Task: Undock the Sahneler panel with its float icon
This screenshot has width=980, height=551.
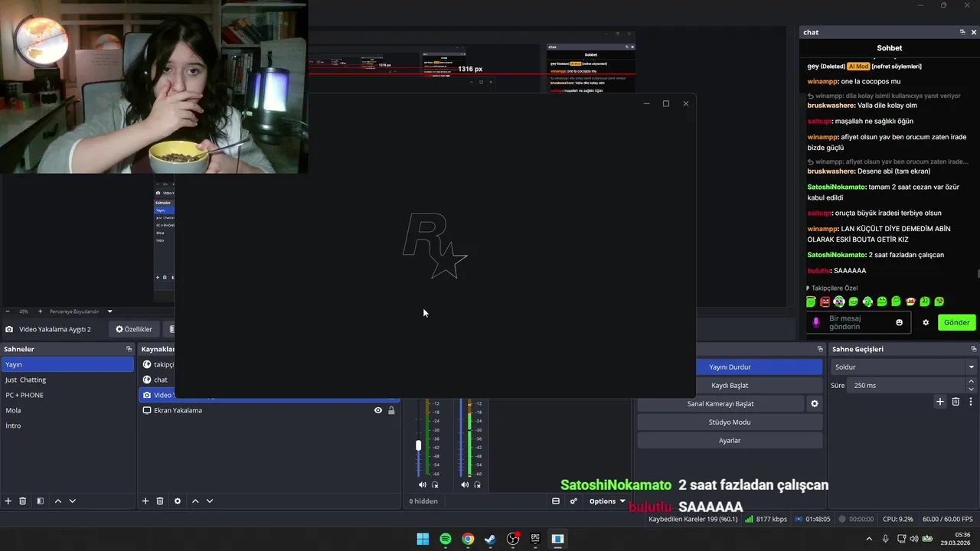Action: (x=129, y=349)
